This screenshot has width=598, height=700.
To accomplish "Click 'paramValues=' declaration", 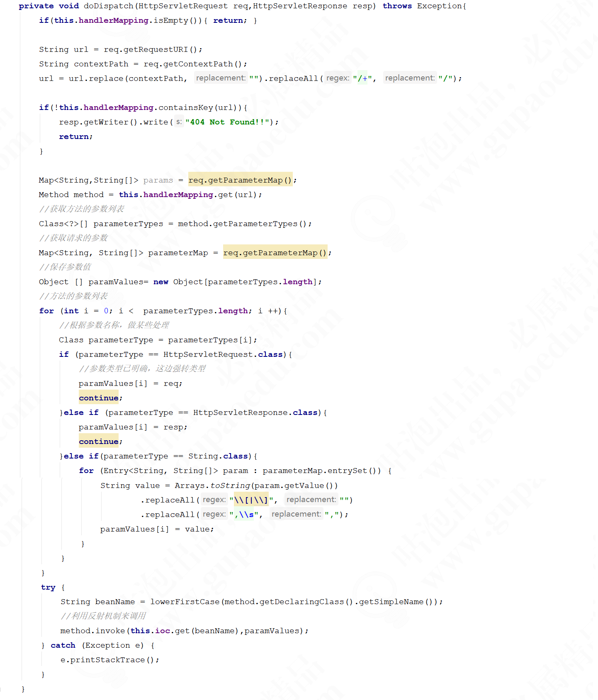I will click(118, 282).
